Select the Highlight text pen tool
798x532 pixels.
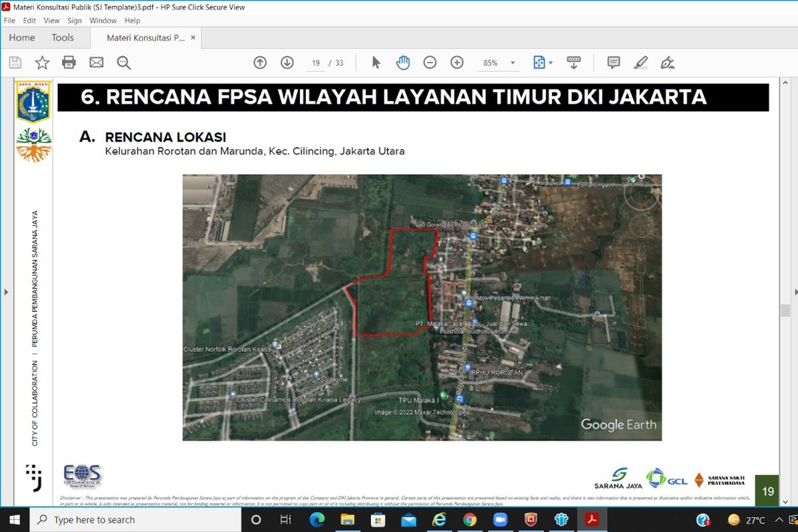point(640,63)
